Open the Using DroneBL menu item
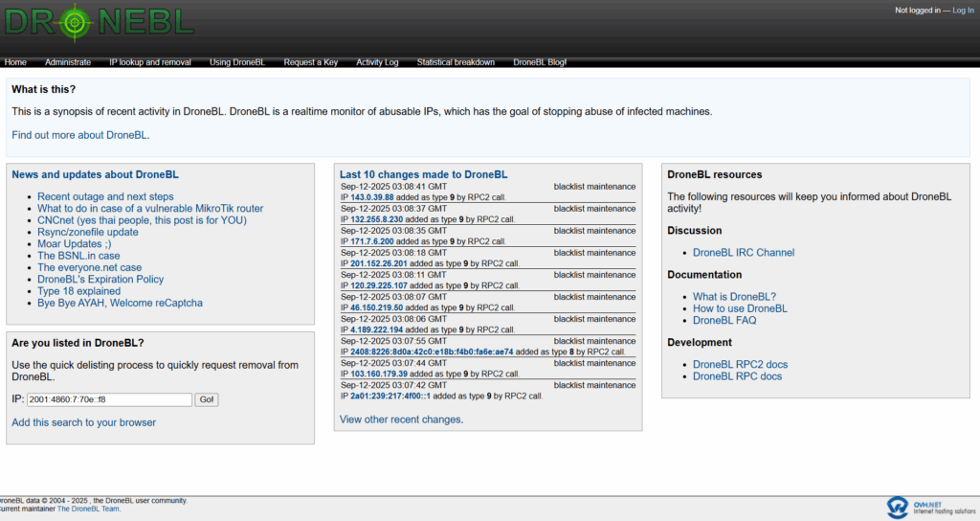This screenshot has width=980, height=521. [237, 62]
